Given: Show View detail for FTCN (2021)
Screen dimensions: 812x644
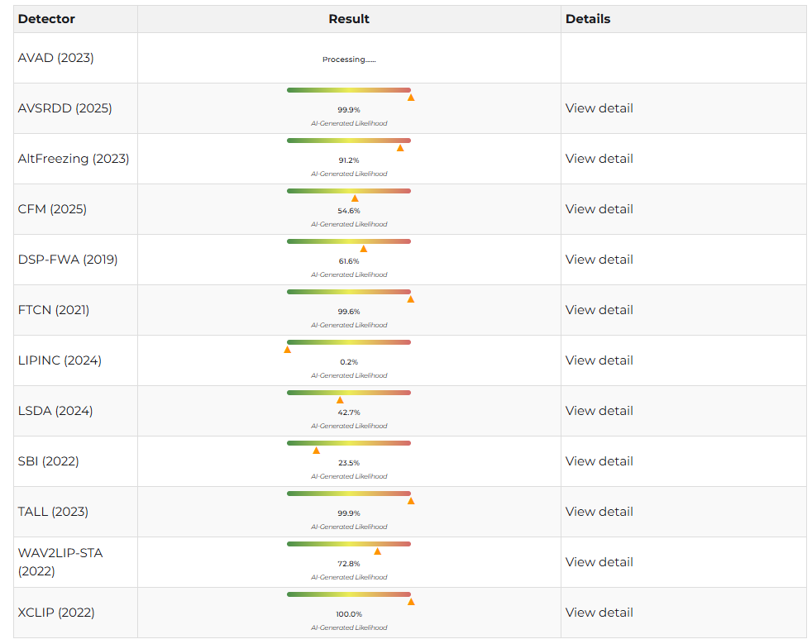Looking at the screenshot, I should [x=599, y=310].
